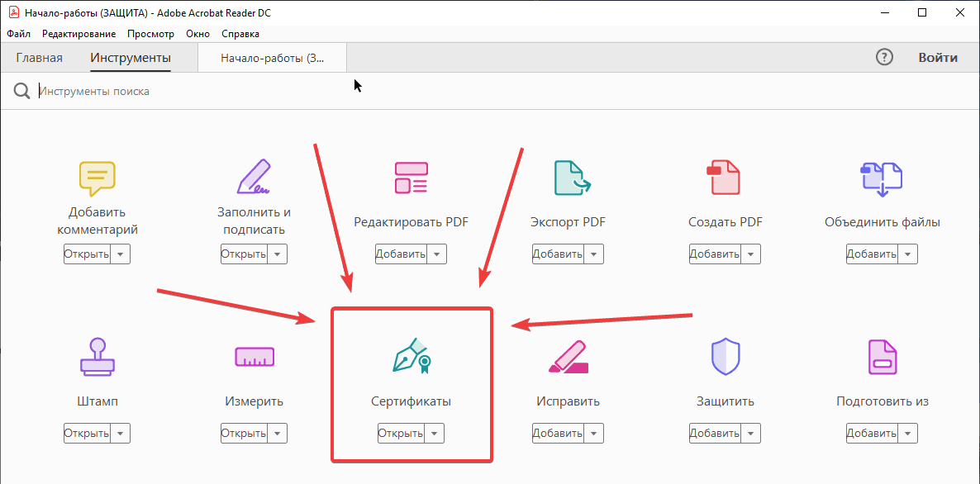This screenshot has width=980, height=484.
Task: Click Добавить button under Исправить
Action: 558,434
